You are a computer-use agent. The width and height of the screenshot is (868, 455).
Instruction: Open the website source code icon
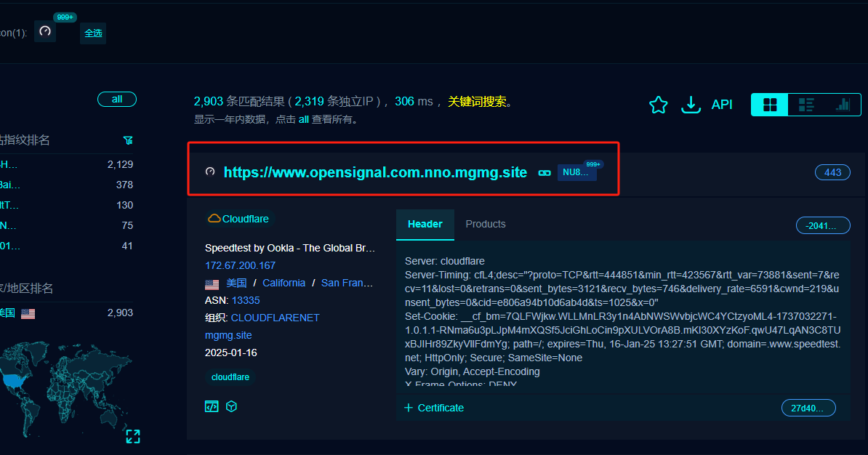click(212, 407)
